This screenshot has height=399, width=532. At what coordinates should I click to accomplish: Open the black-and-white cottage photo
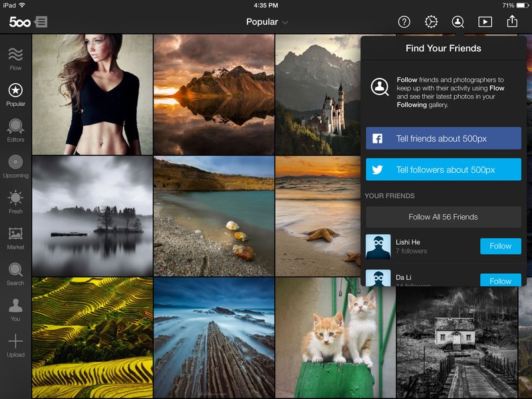[x=458, y=342]
